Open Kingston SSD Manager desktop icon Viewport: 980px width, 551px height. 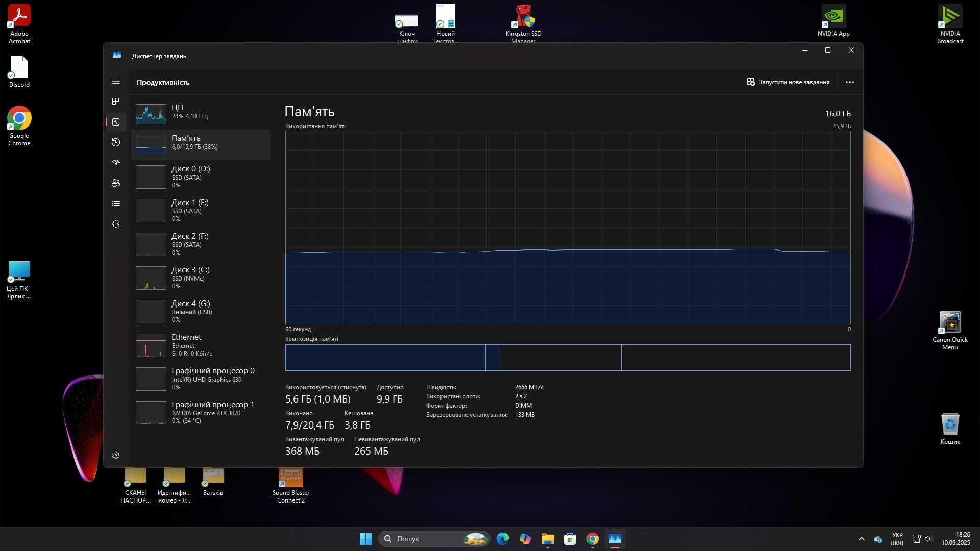523,23
